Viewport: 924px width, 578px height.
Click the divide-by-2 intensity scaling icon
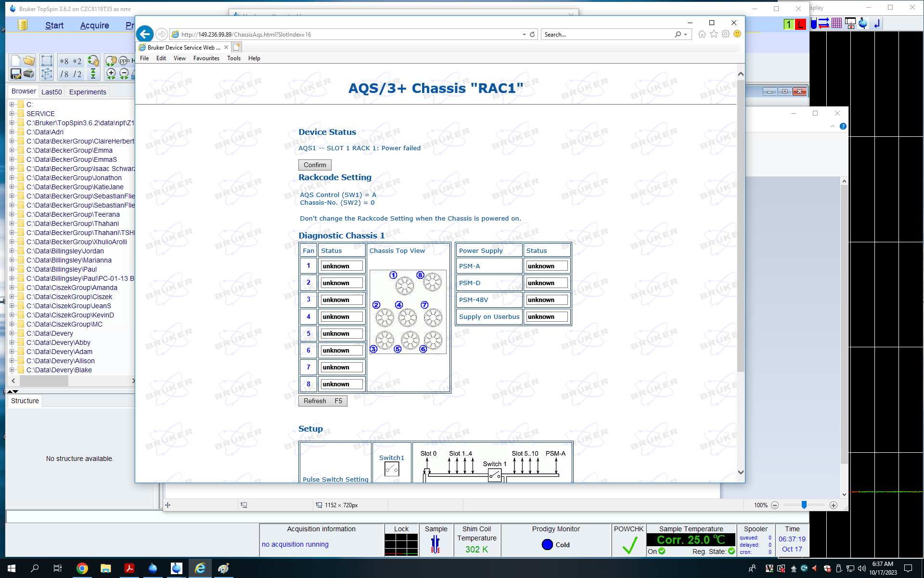click(x=77, y=74)
